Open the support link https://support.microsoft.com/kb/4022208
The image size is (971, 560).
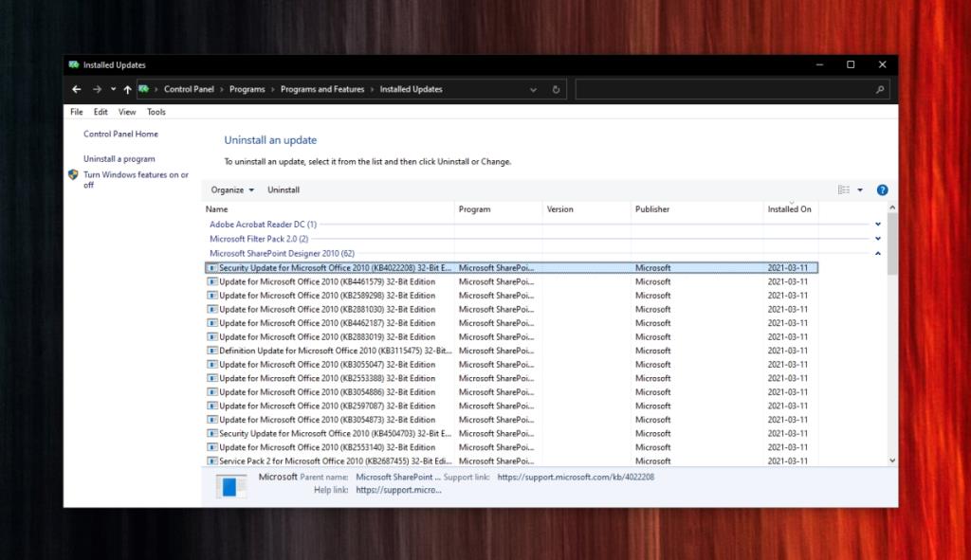pyautogui.click(x=574, y=477)
